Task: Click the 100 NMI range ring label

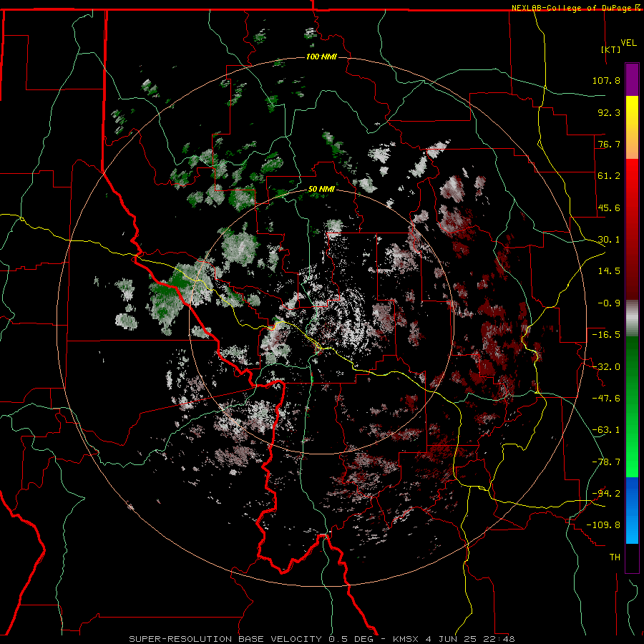Action: (321, 57)
